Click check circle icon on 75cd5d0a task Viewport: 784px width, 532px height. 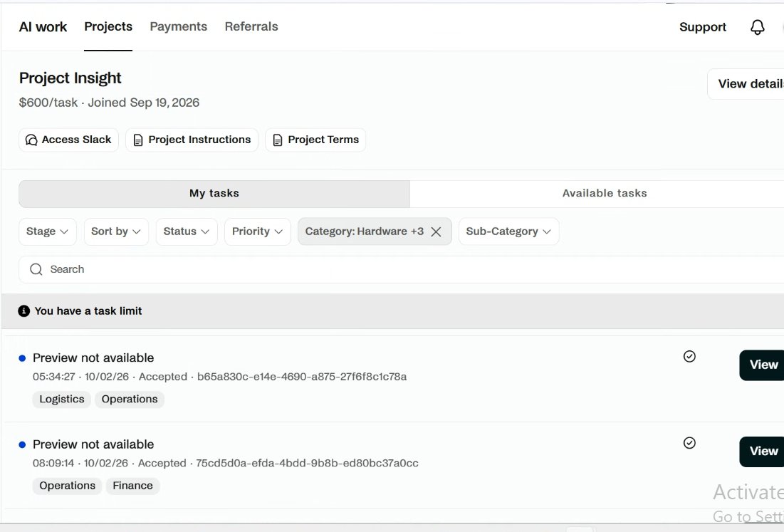pyautogui.click(x=689, y=443)
